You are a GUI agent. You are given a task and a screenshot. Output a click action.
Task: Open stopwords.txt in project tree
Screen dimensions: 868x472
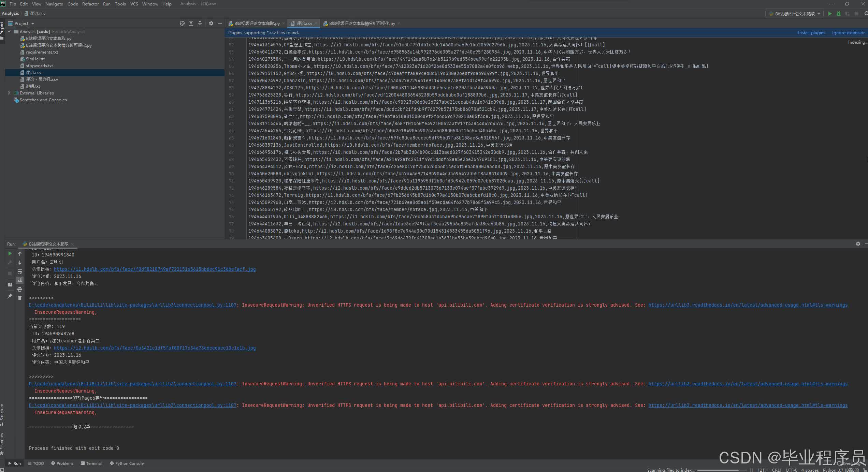tap(39, 66)
